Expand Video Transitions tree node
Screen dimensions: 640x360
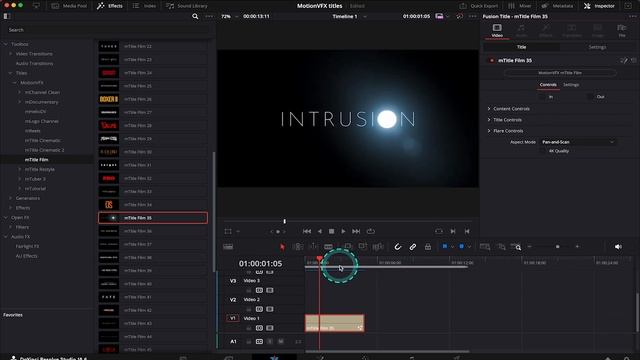coord(11,54)
